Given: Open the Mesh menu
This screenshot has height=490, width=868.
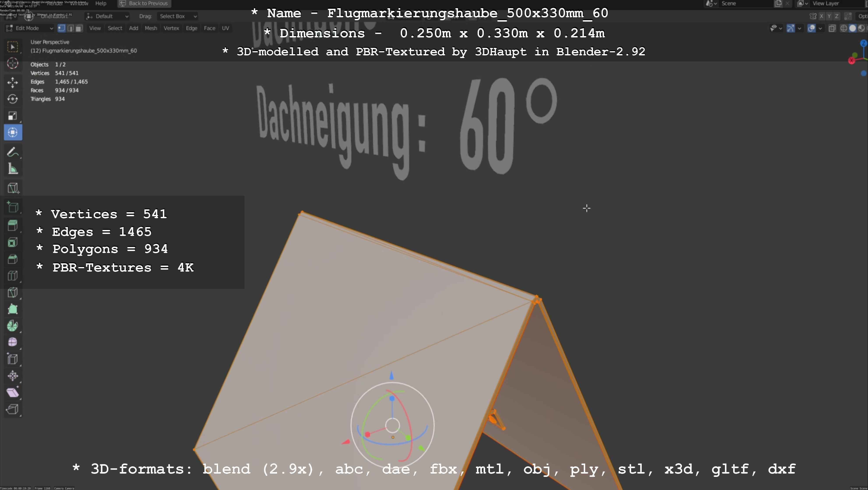Looking at the screenshot, I should pos(151,28).
